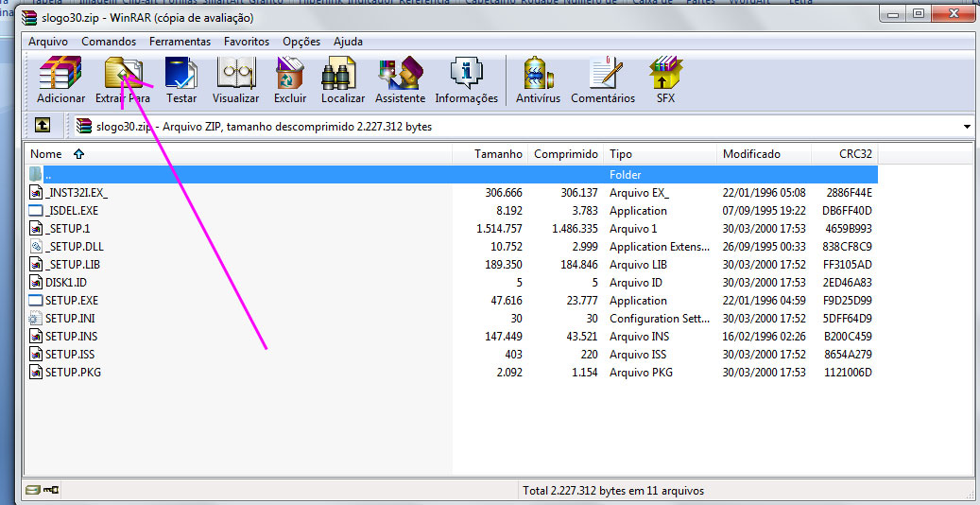Click type 'Configuration Sett...' cell
Screen dimensions: 980x505
pos(660,319)
